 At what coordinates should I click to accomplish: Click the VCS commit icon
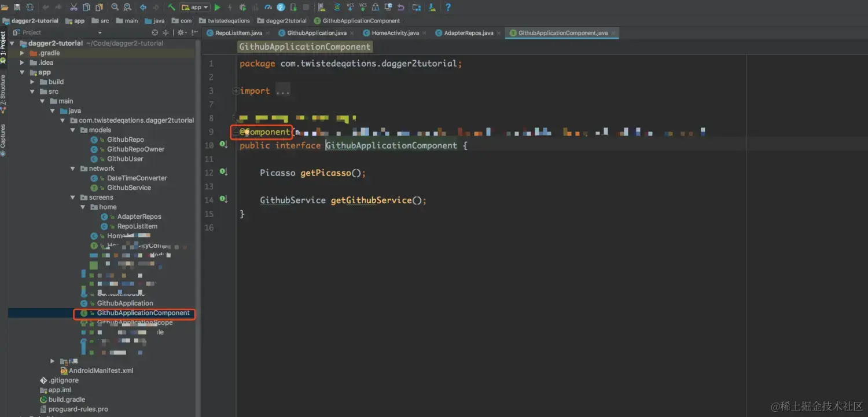pos(363,7)
